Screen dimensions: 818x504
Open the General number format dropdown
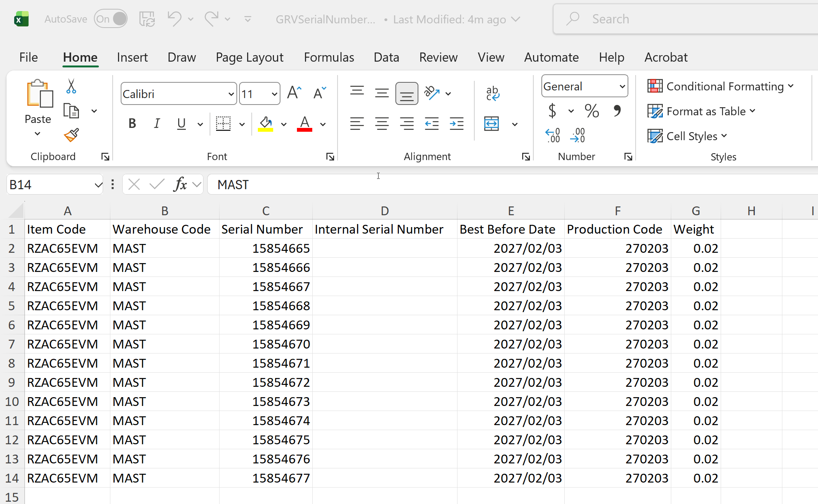622,87
